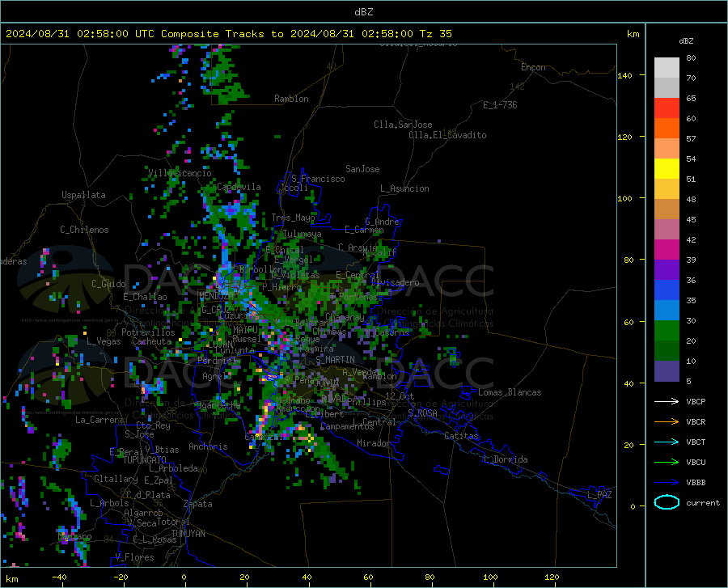Click the orange VBCR arrow icon
This screenshot has height=588, width=728.
point(667,422)
